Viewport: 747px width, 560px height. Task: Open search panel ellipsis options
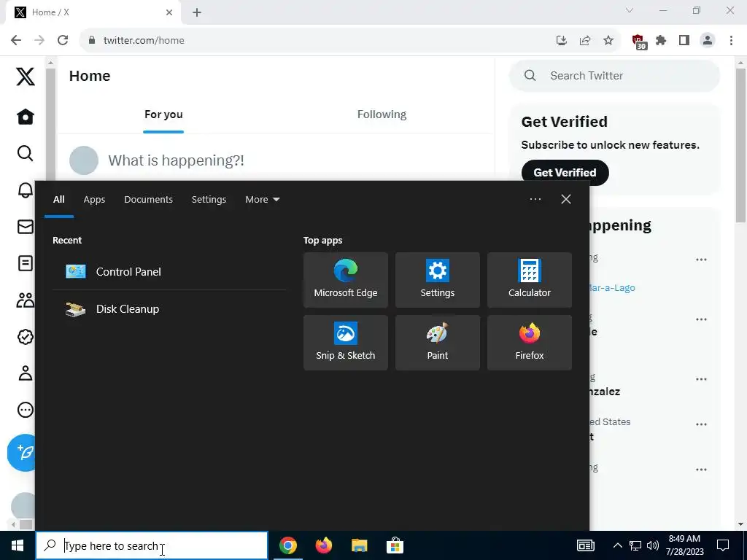(535, 199)
